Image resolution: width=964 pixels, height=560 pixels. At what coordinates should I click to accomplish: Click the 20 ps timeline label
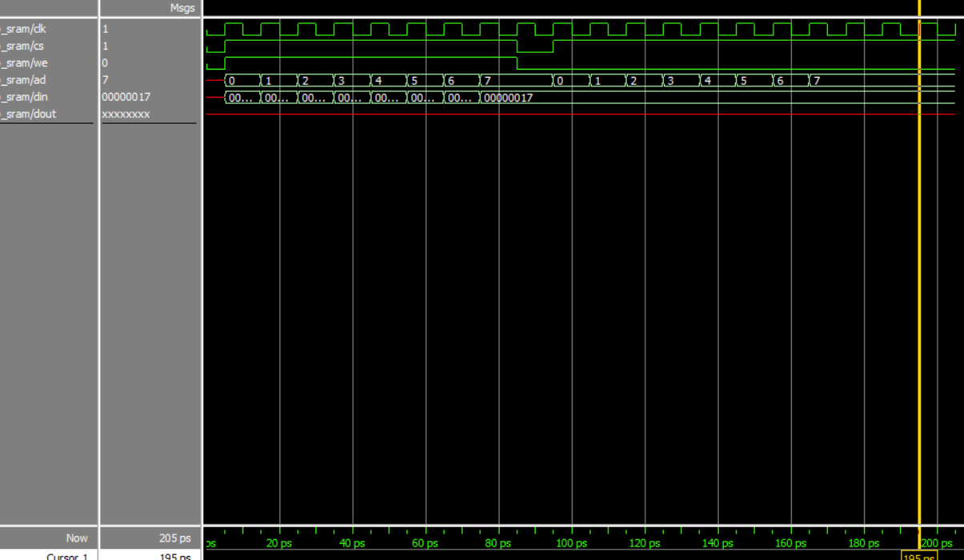coord(279,543)
